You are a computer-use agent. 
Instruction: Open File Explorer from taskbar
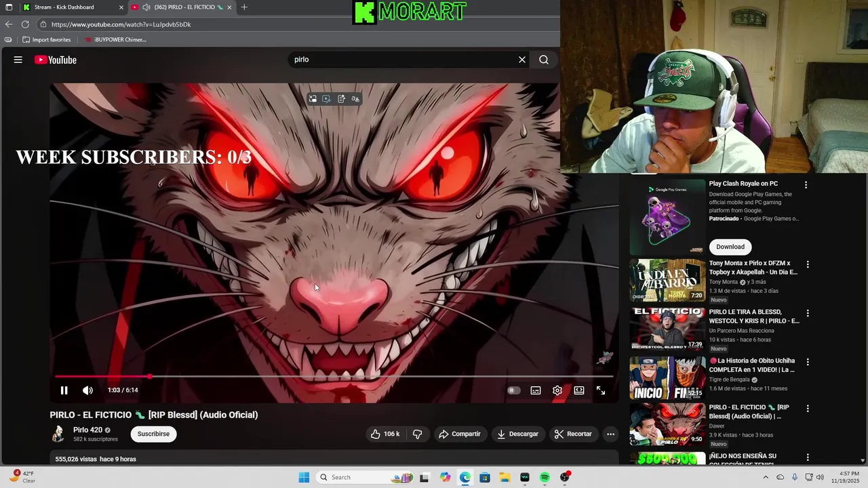pyautogui.click(x=505, y=477)
